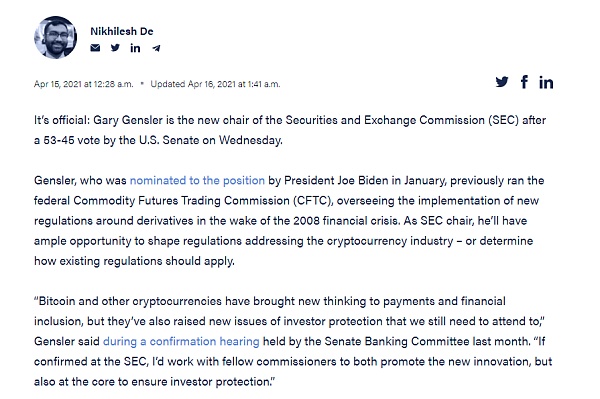Contact the author via Telegram icon
The height and width of the screenshot is (399, 600).
point(156,48)
